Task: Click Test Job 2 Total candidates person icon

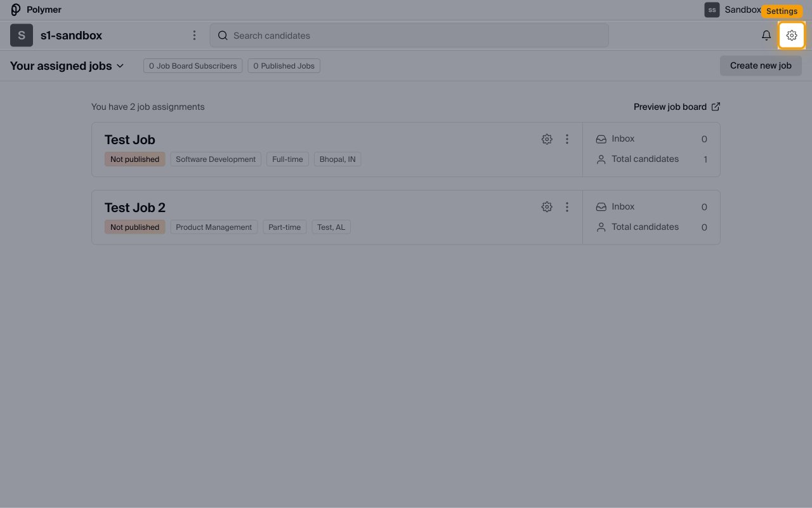Action: [601, 227]
